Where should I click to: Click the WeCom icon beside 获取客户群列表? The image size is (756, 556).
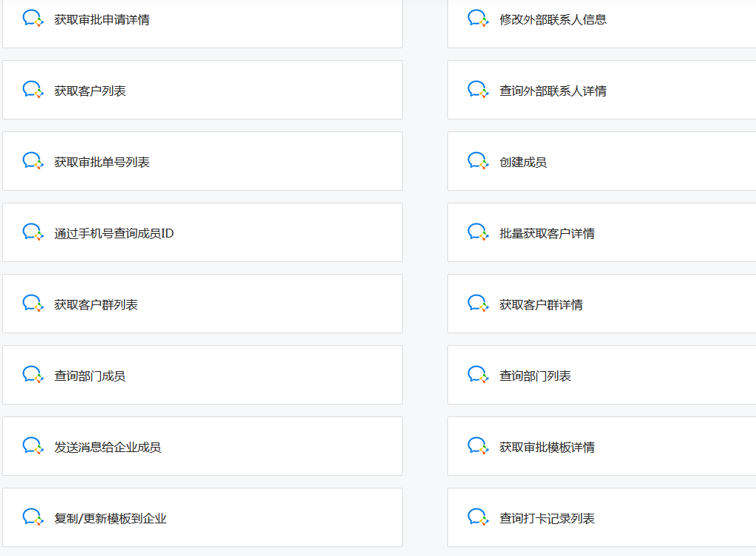(33, 304)
